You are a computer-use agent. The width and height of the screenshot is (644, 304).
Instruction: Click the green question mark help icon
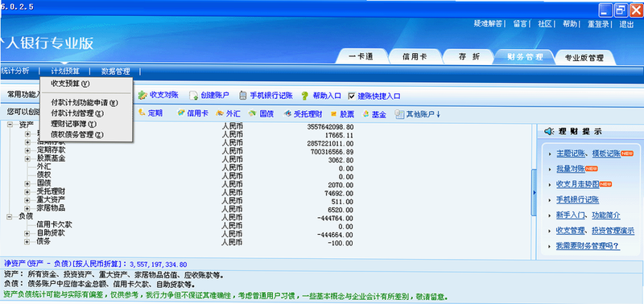coord(304,96)
